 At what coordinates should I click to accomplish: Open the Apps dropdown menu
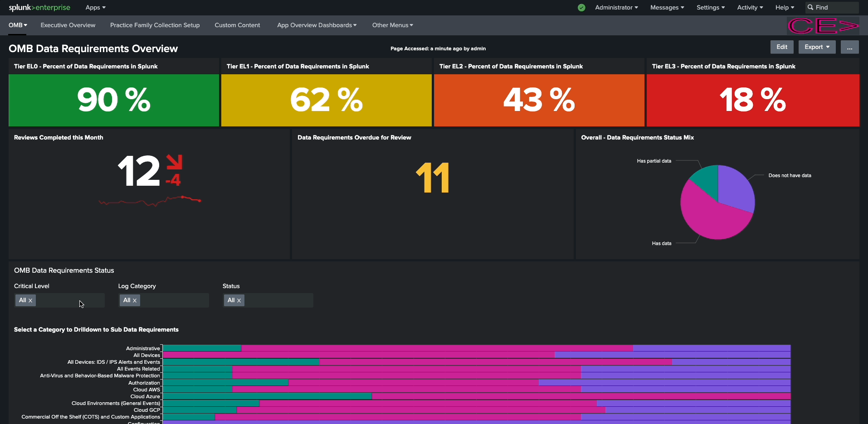[x=95, y=8]
